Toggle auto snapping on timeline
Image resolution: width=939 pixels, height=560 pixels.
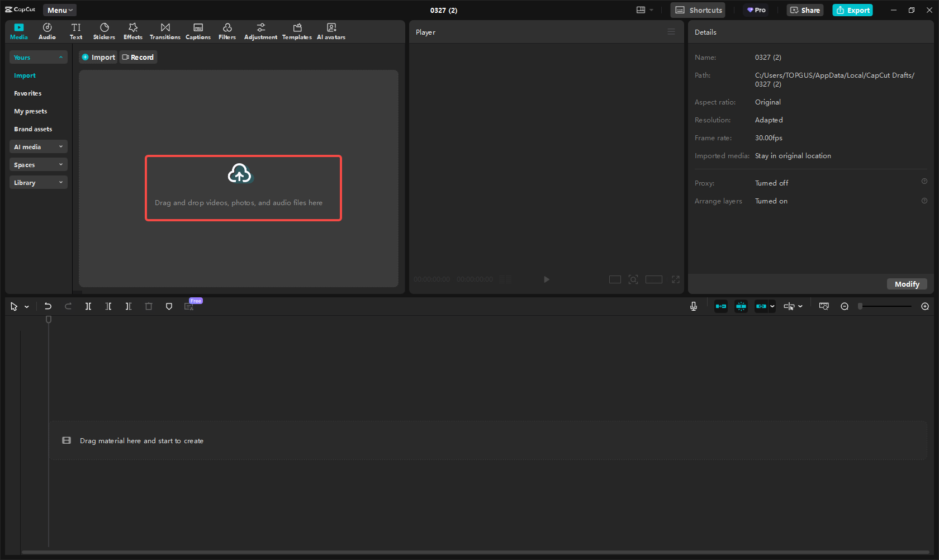(741, 306)
